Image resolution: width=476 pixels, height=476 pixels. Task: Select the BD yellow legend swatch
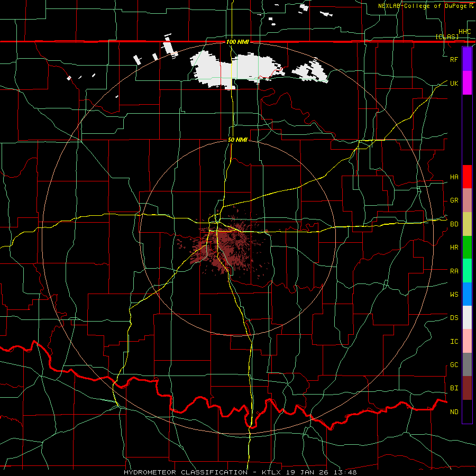467,224
